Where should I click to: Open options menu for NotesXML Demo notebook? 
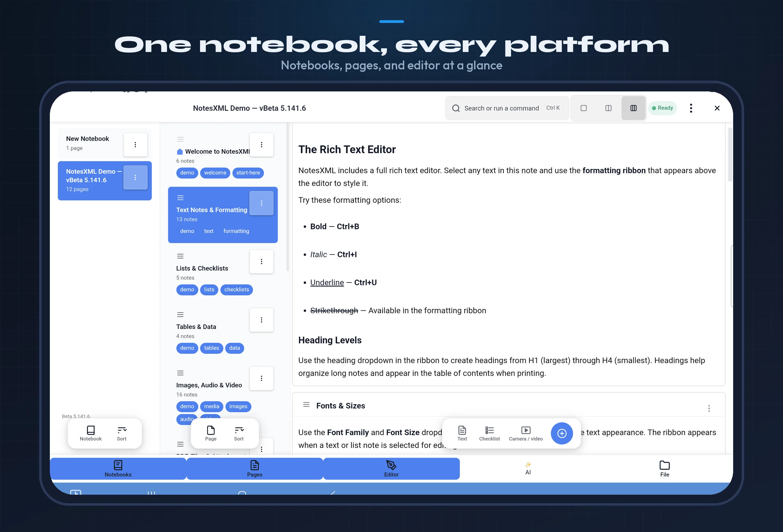point(135,177)
